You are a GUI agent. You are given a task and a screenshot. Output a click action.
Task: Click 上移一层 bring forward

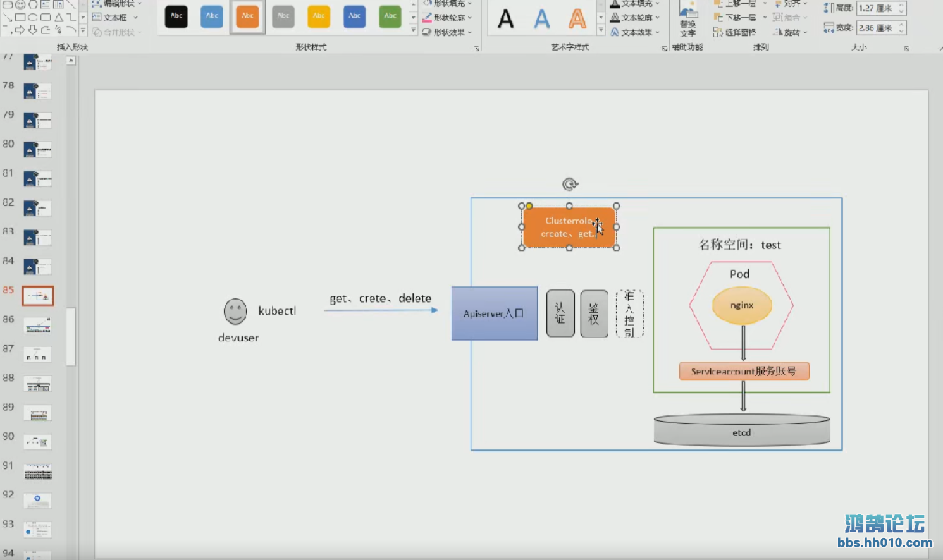(735, 3)
